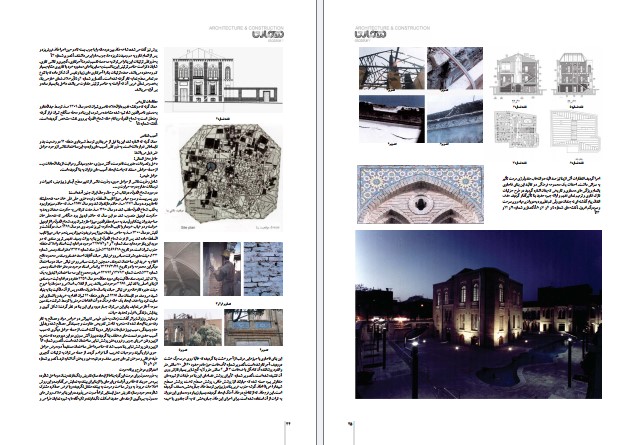
Task: Click the blue brick wall photo
Action: (263, 269)
